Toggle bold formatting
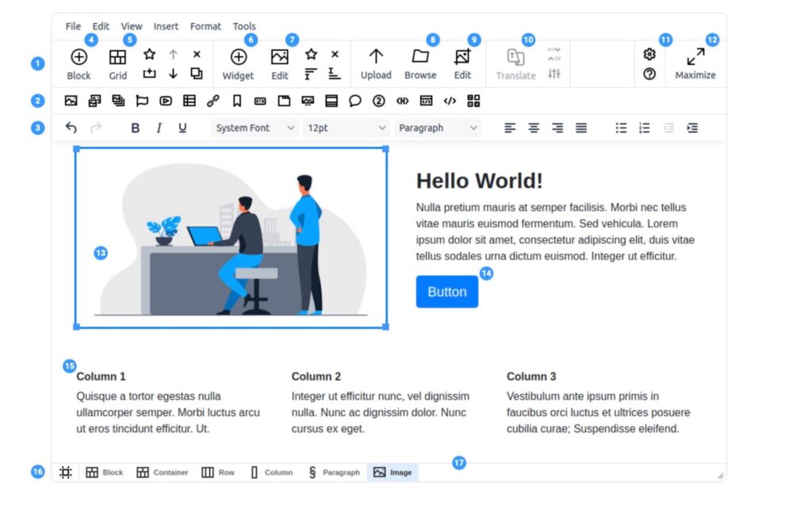 tap(135, 127)
